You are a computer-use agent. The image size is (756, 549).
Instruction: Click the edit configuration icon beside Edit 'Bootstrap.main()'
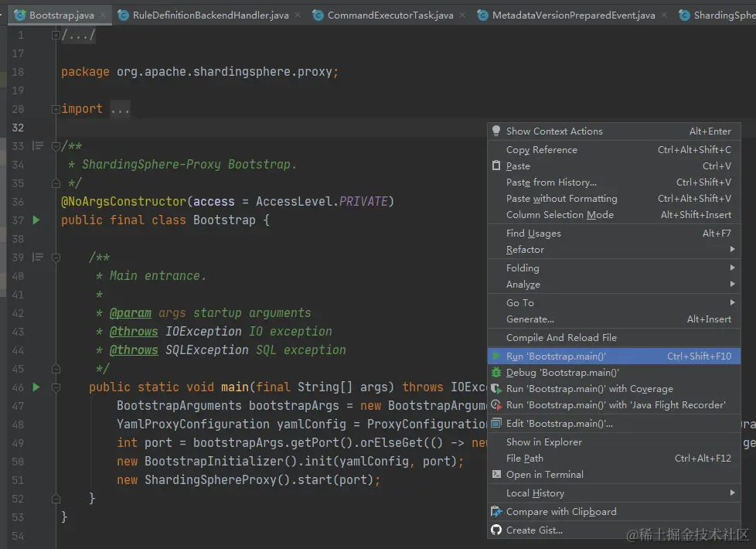[x=496, y=424]
